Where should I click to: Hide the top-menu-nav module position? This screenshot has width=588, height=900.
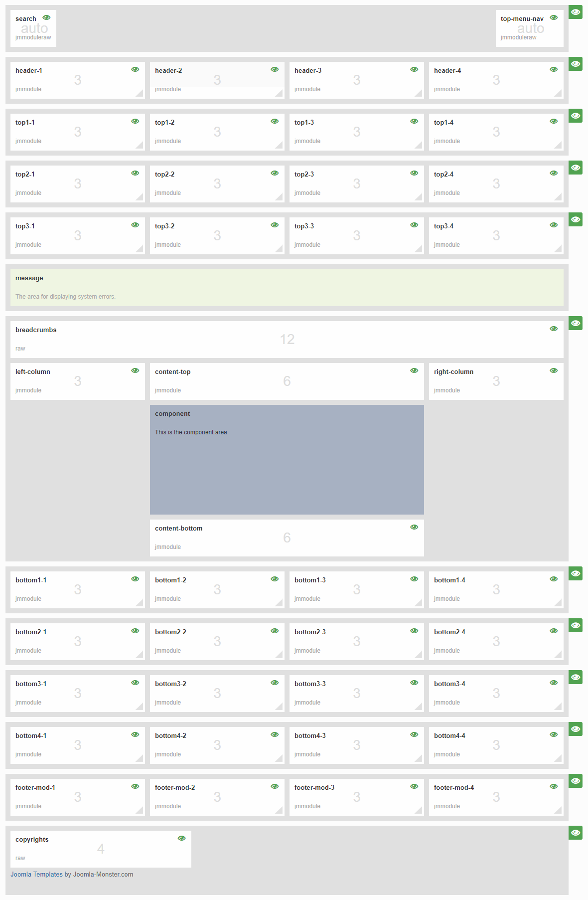pos(554,17)
